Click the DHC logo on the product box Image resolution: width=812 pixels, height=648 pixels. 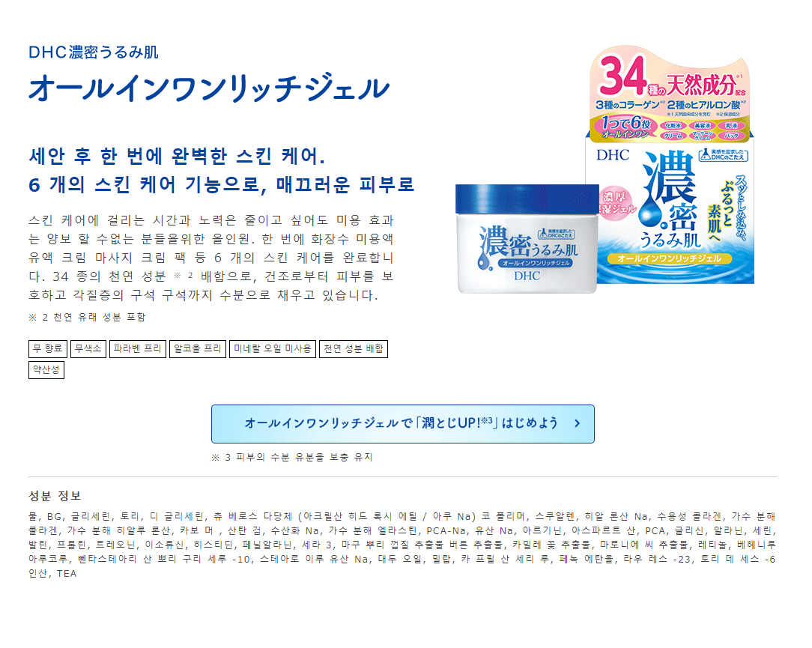pos(613,155)
